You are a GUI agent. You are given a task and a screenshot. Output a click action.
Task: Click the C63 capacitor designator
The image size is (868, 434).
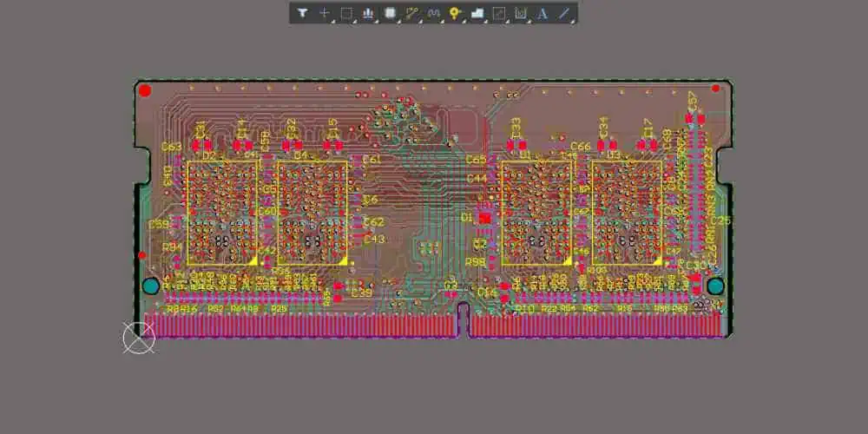point(172,147)
